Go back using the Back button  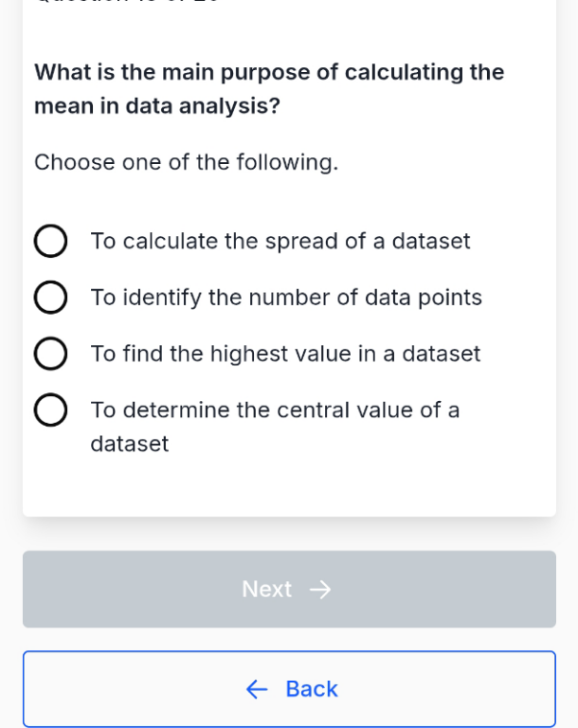(289, 689)
